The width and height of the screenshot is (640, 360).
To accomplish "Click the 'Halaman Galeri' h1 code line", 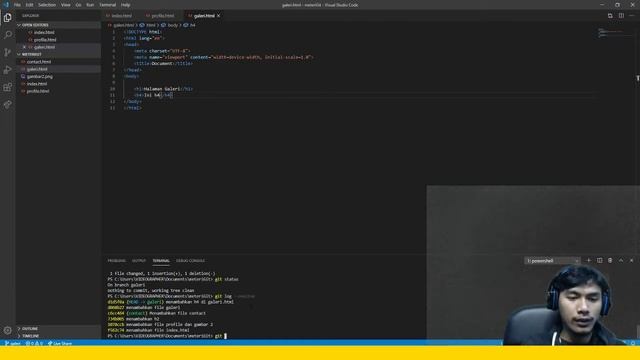I will pos(164,89).
